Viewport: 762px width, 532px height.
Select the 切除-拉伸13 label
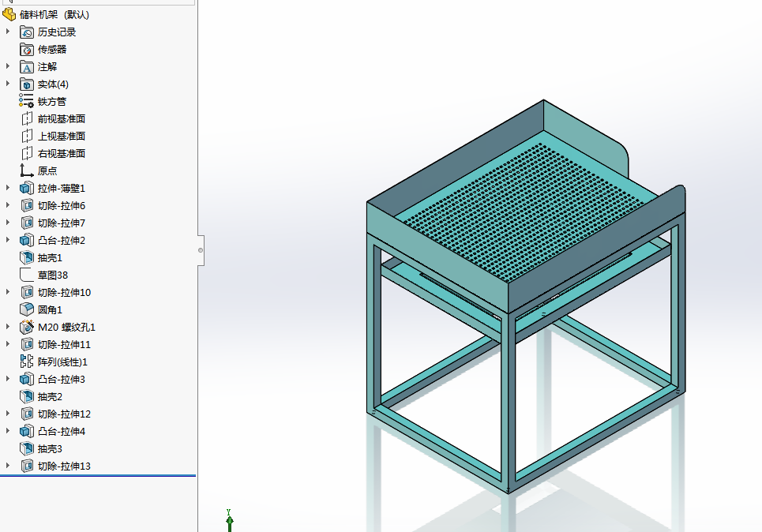coord(64,466)
